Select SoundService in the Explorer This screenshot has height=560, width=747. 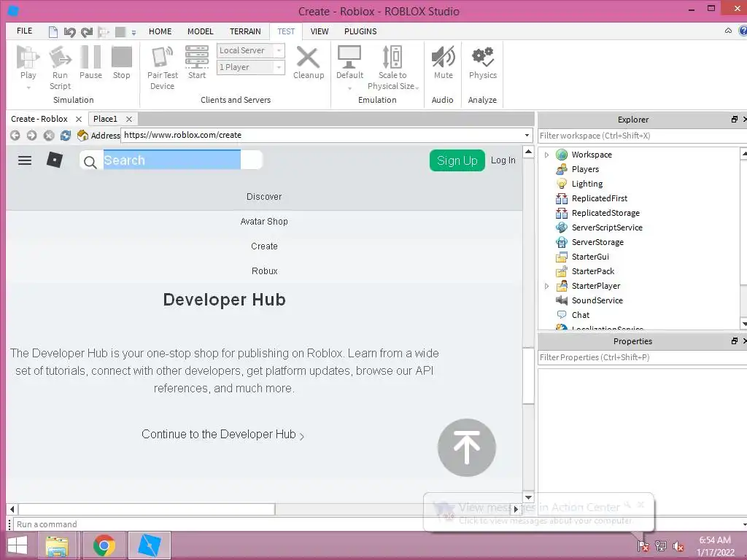click(x=597, y=300)
